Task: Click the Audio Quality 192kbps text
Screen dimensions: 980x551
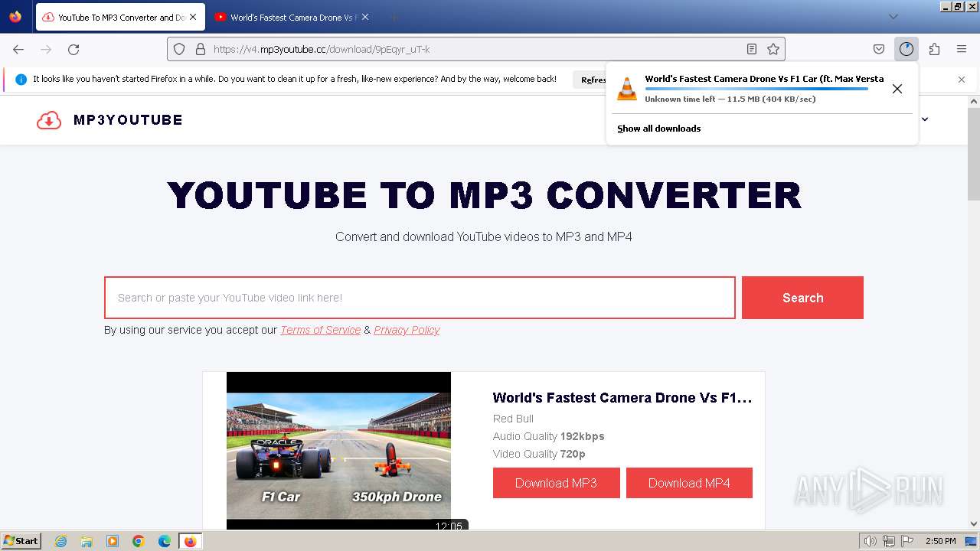Action: (549, 436)
